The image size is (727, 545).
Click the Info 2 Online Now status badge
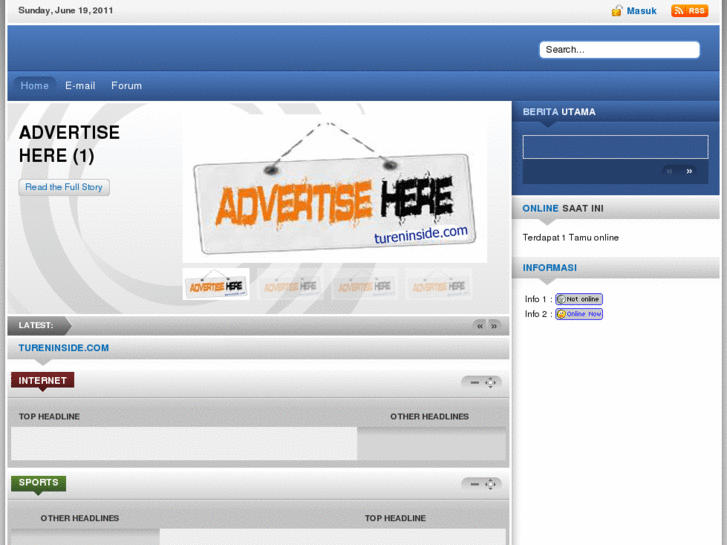[579, 314]
